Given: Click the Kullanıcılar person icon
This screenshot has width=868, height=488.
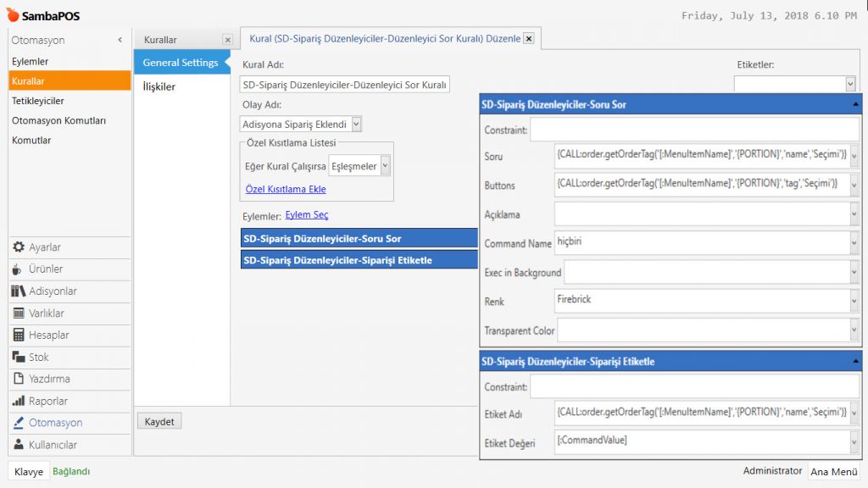Looking at the screenshot, I should 19,445.
